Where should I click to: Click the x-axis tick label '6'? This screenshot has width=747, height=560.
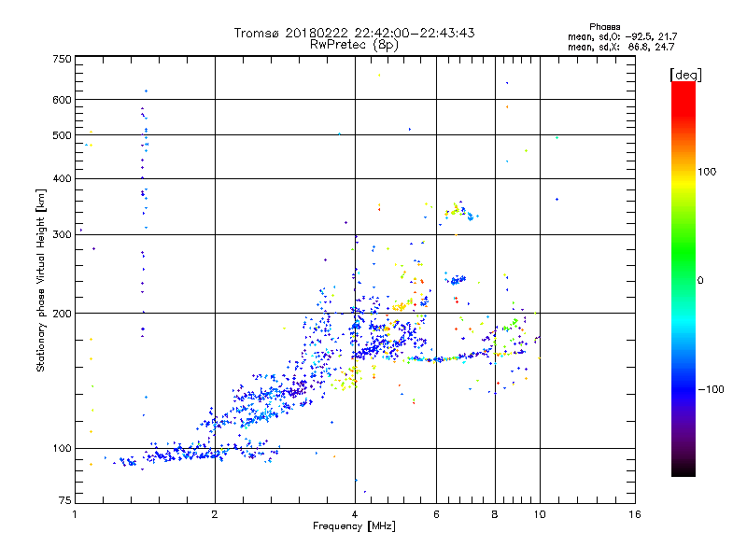pos(436,514)
